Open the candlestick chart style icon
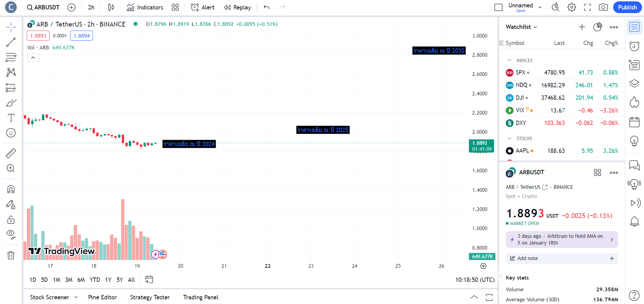The height and width of the screenshot is (304, 644). click(111, 7)
